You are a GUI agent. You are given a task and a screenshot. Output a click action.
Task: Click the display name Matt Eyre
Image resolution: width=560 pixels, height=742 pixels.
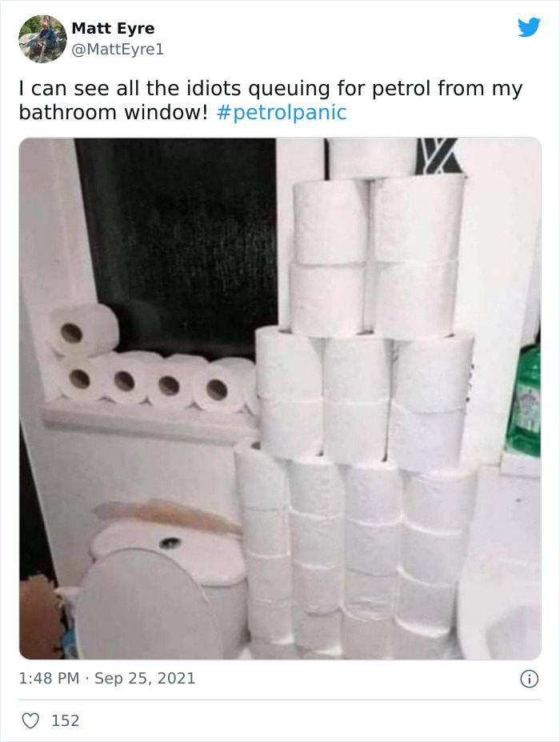(x=113, y=28)
